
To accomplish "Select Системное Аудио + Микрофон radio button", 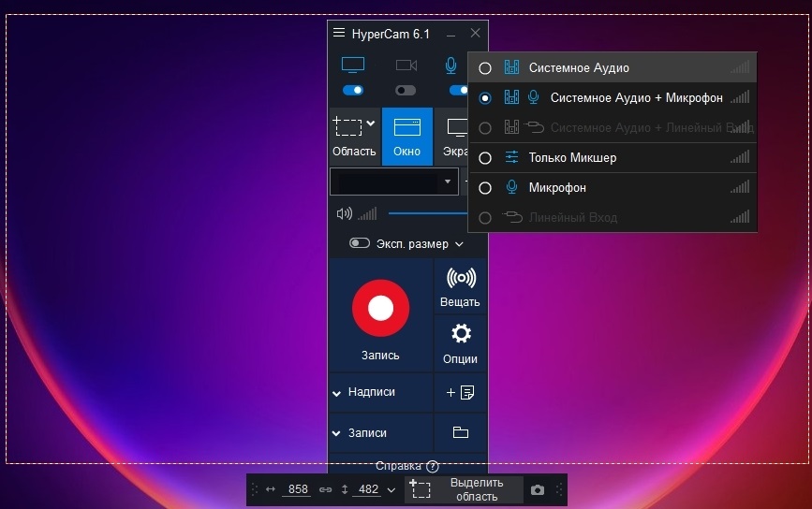I will (485, 98).
